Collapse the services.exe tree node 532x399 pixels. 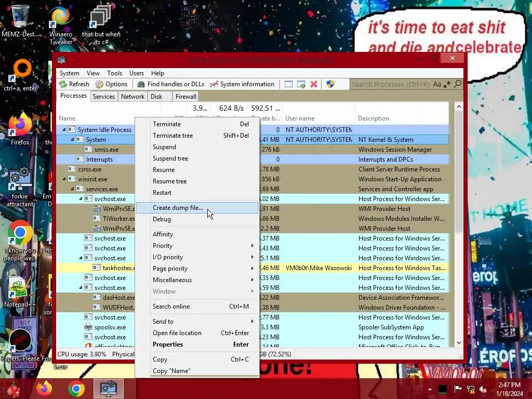click(72, 189)
